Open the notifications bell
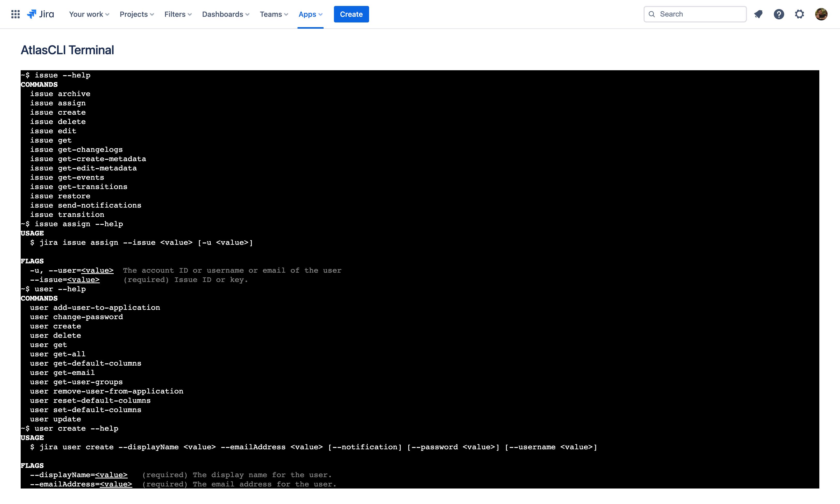The height and width of the screenshot is (504, 840). coord(758,14)
